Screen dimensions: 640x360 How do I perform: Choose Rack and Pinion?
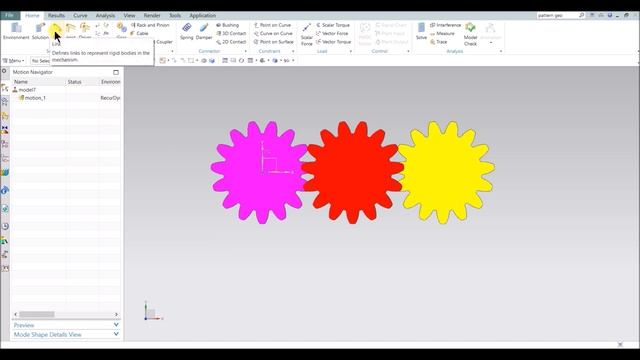(x=150, y=25)
